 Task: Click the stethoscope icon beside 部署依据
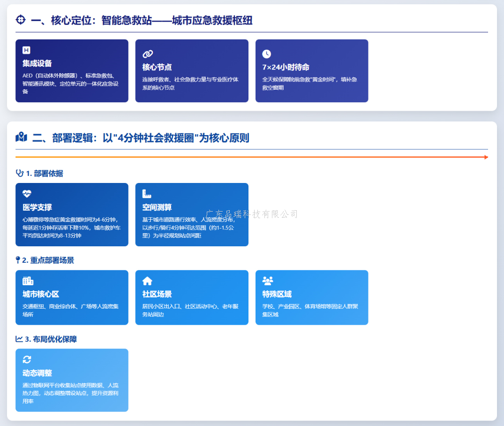pos(19,173)
